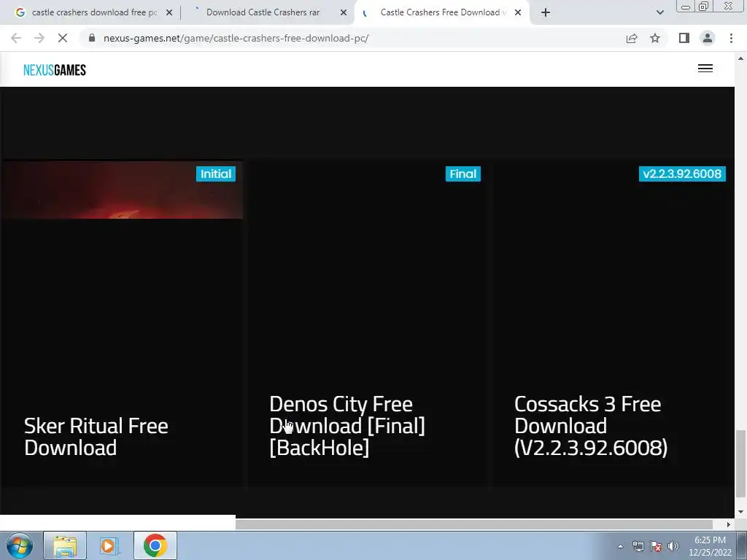The width and height of the screenshot is (747, 560).
Task: Open a new browser tab
Action: [546, 12]
